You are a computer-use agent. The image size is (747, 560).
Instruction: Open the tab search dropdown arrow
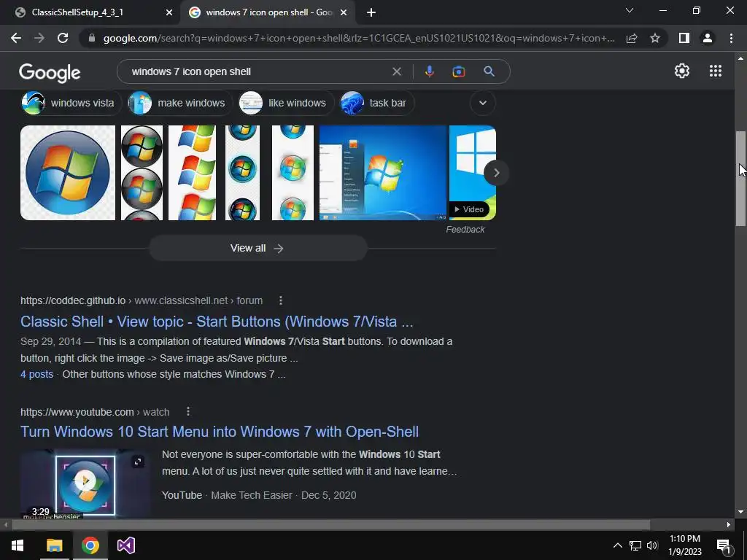630,10
